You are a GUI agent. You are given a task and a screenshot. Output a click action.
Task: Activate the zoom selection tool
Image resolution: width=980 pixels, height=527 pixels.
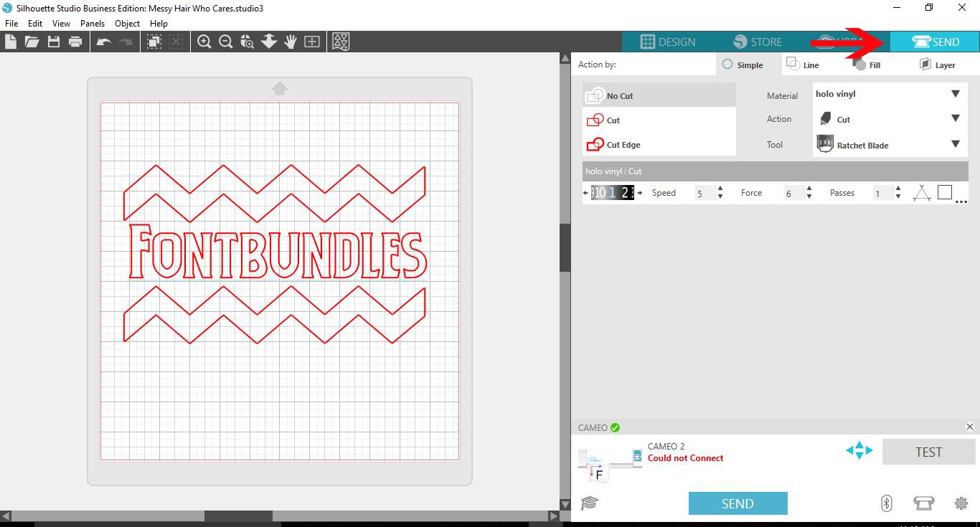coord(248,42)
